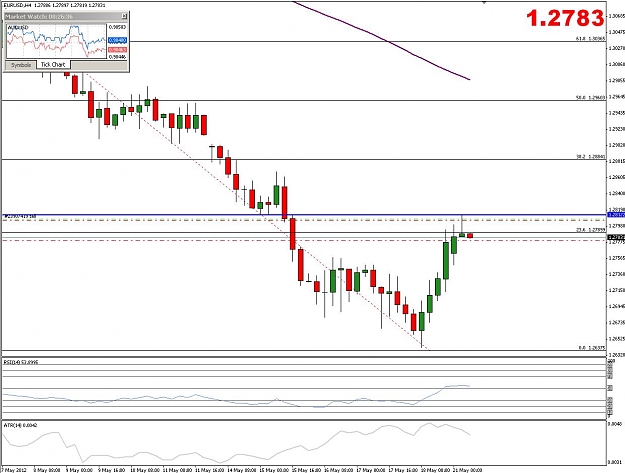Click the large red 1.2783 price label
Image resolution: width=625 pixels, height=473 pixels.
pyautogui.click(x=565, y=18)
